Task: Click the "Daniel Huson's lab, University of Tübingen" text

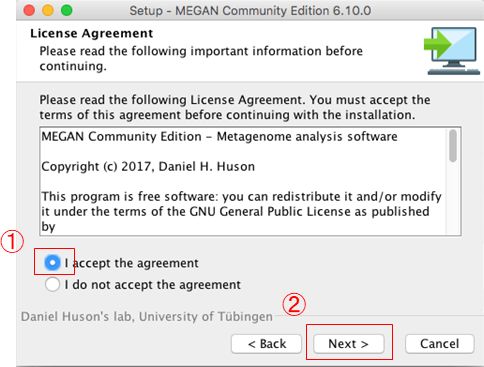Action: tap(147, 316)
